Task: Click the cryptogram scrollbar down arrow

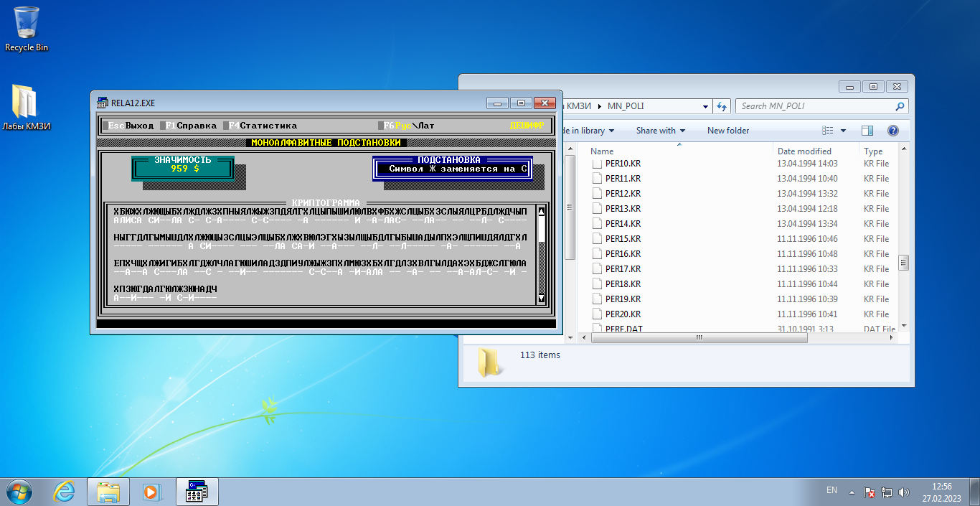Action: 541,298
